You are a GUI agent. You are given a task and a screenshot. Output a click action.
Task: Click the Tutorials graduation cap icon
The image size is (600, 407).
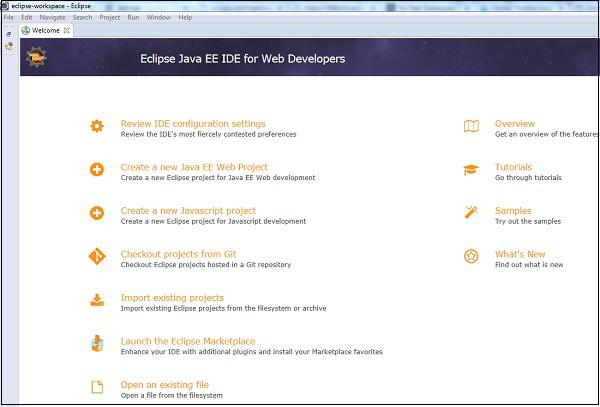tap(471, 169)
